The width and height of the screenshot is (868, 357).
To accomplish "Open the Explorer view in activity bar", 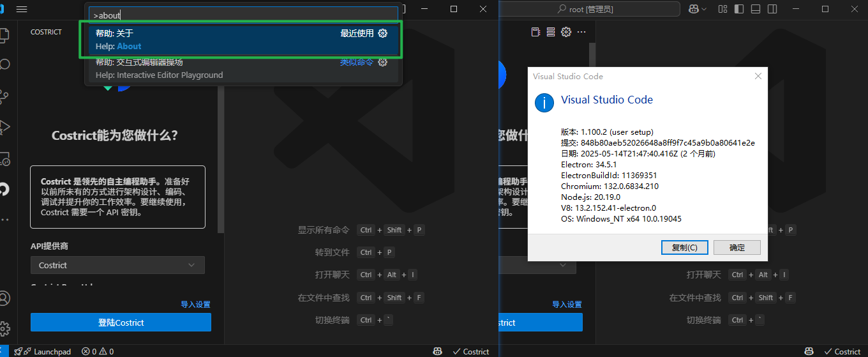I will coord(4,35).
